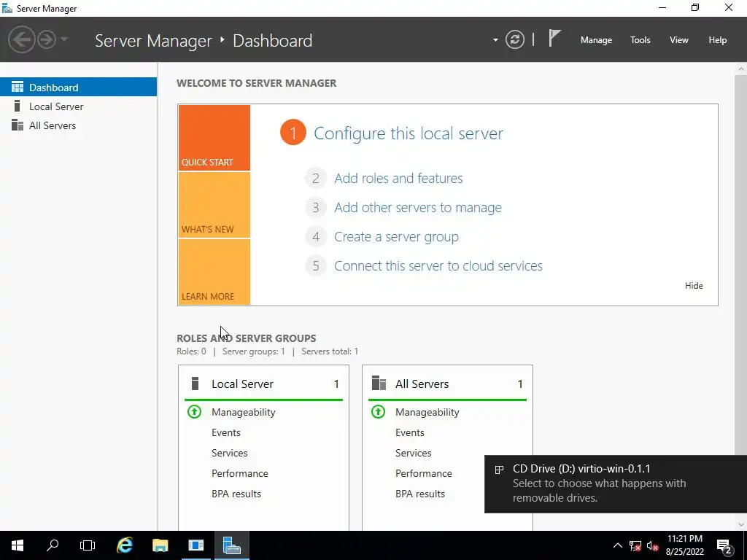The width and height of the screenshot is (747, 560).
Task: Click Local Server tile Manageability status icon
Action: pos(194,412)
